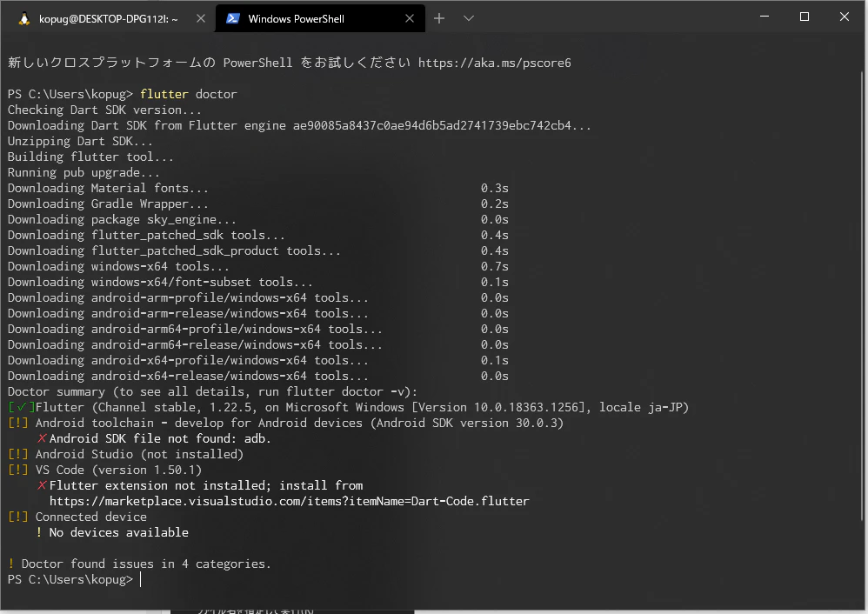Click the Flutter engine hash ae90085a8437c0ae...

(431, 126)
